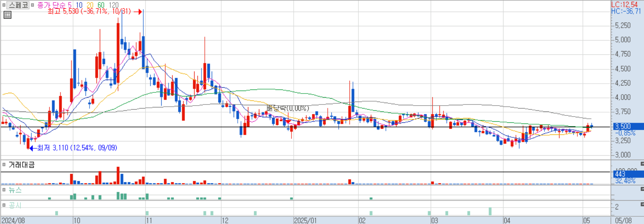The image size is (644, 224).
Task: Toggle the square beside 뉴스 panel title
Action: click(x=4, y=190)
